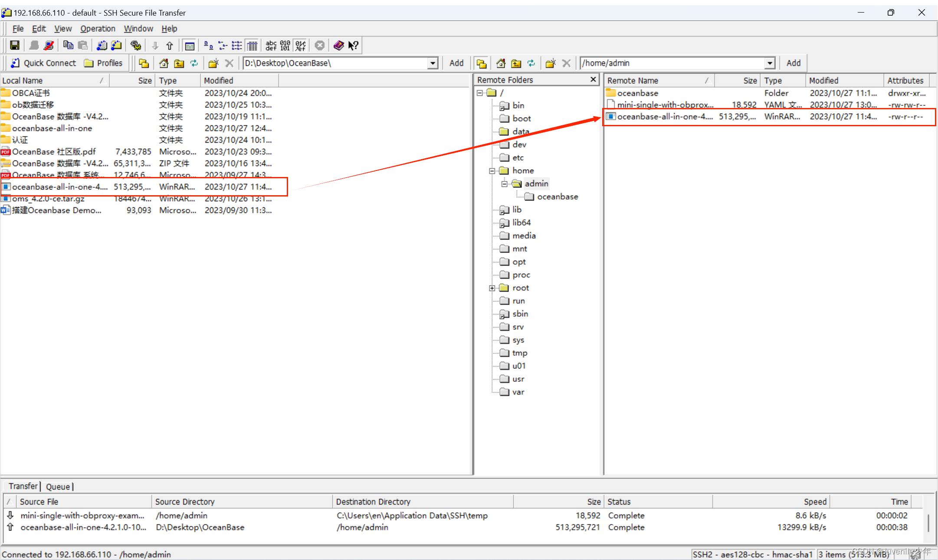The width and height of the screenshot is (938, 560).
Task: Go to local home folder icon
Action: click(164, 63)
